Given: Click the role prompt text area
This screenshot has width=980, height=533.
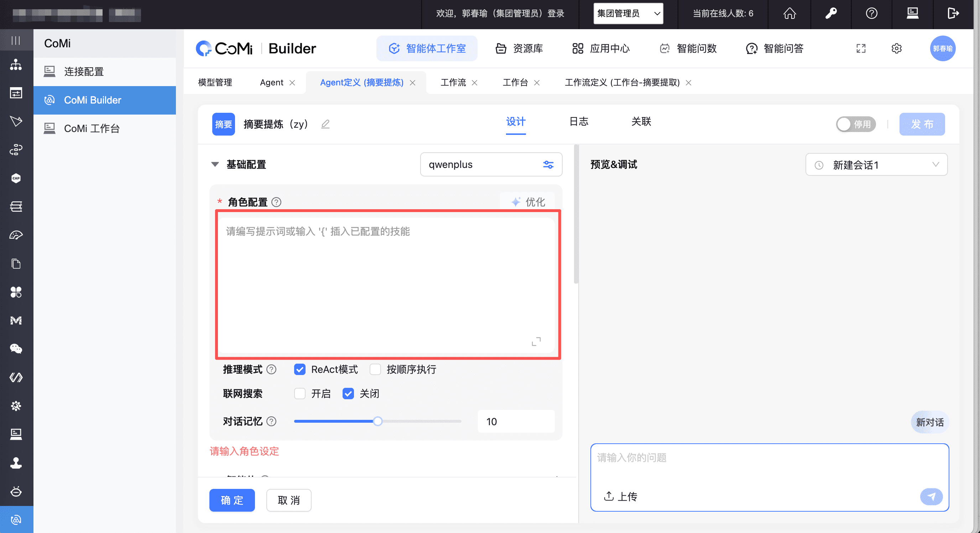Looking at the screenshot, I should [x=386, y=285].
